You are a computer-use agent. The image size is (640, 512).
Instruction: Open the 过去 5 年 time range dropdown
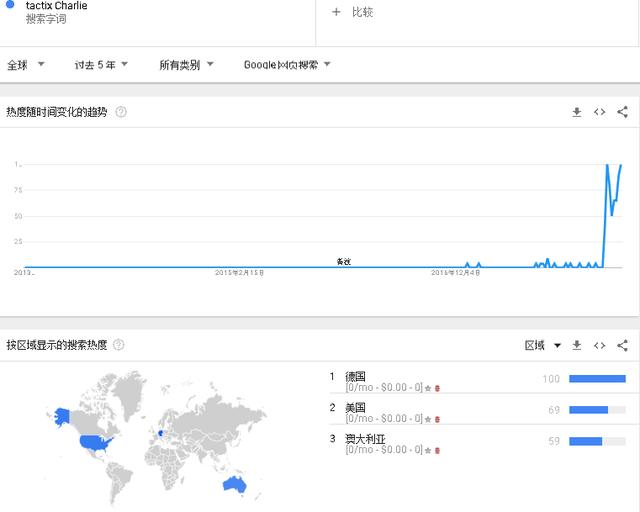(x=101, y=65)
